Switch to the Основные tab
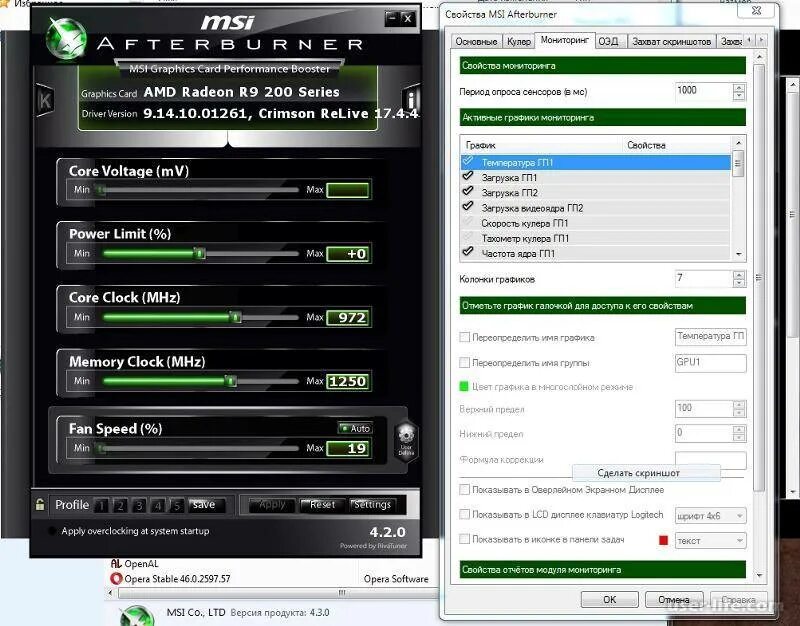800x626 pixels. tap(476, 42)
